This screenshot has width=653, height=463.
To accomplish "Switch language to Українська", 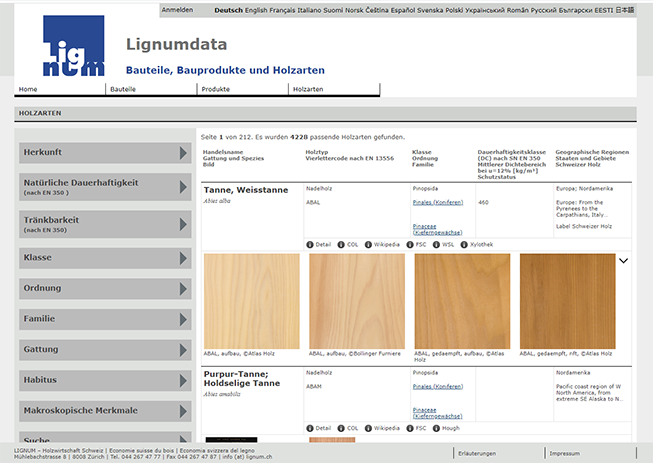I will (x=485, y=10).
